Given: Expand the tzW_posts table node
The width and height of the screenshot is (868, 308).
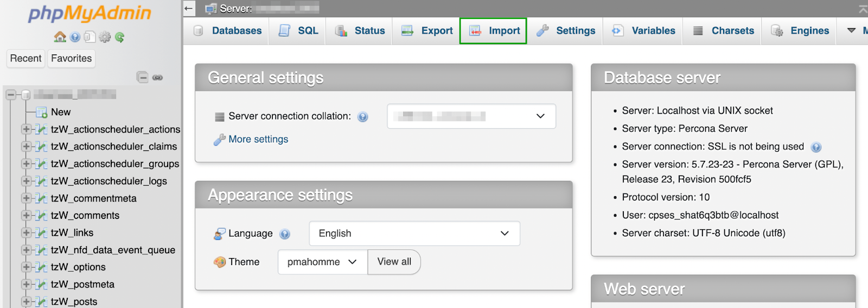Looking at the screenshot, I should 25,301.
